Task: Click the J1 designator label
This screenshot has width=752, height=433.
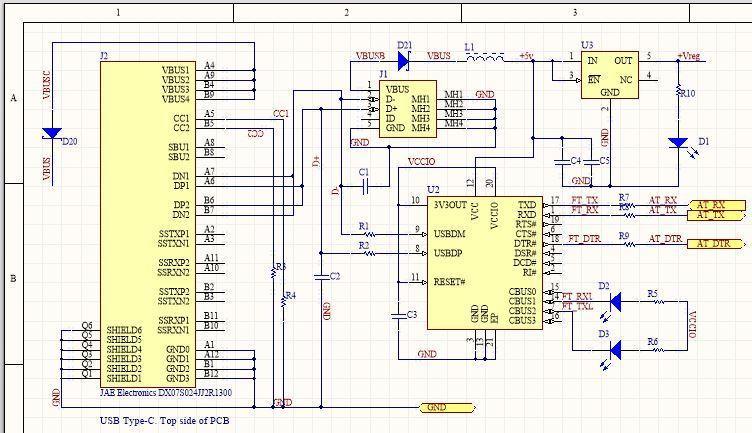Action: pos(383,74)
